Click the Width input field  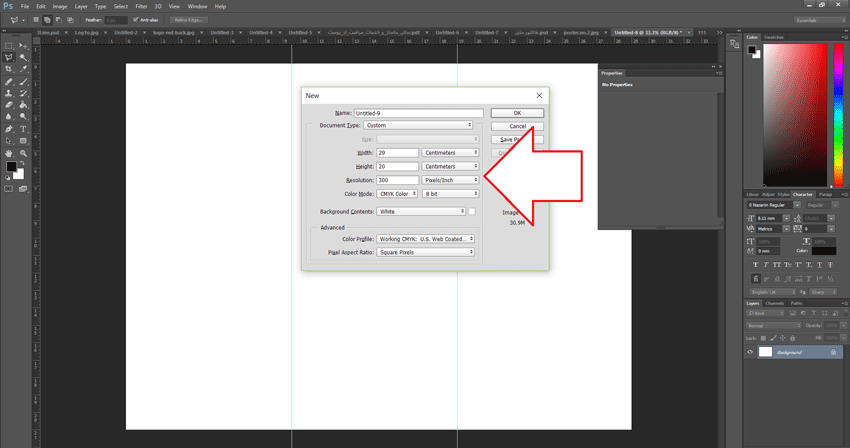397,153
